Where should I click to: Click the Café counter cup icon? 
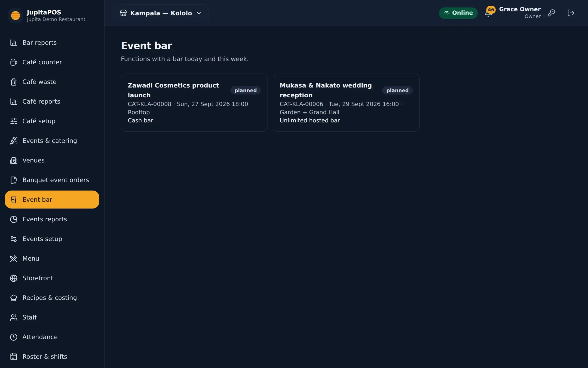click(14, 62)
